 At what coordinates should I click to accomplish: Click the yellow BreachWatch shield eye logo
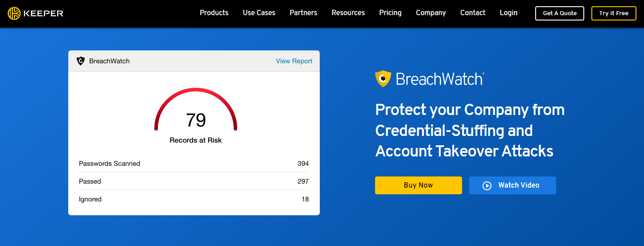point(383,78)
